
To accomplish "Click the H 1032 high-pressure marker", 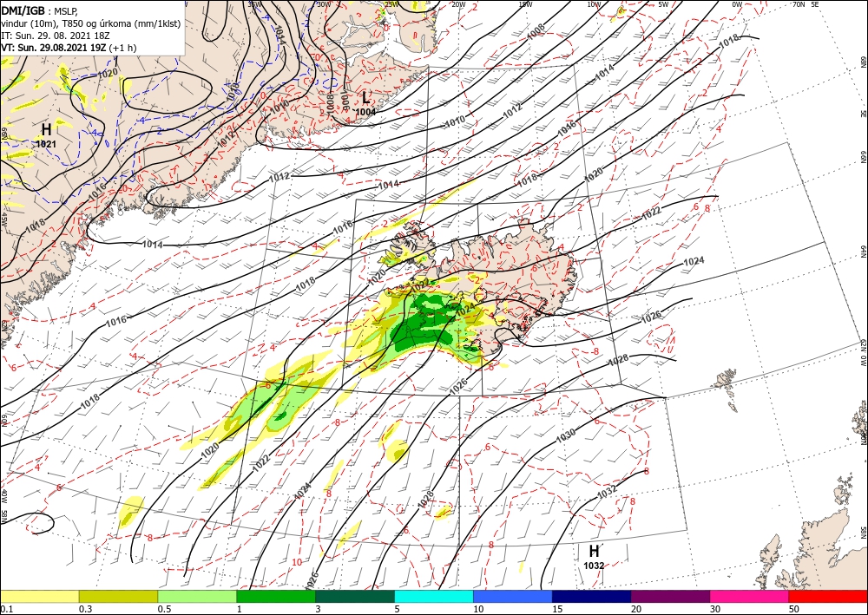I will click(594, 557).
